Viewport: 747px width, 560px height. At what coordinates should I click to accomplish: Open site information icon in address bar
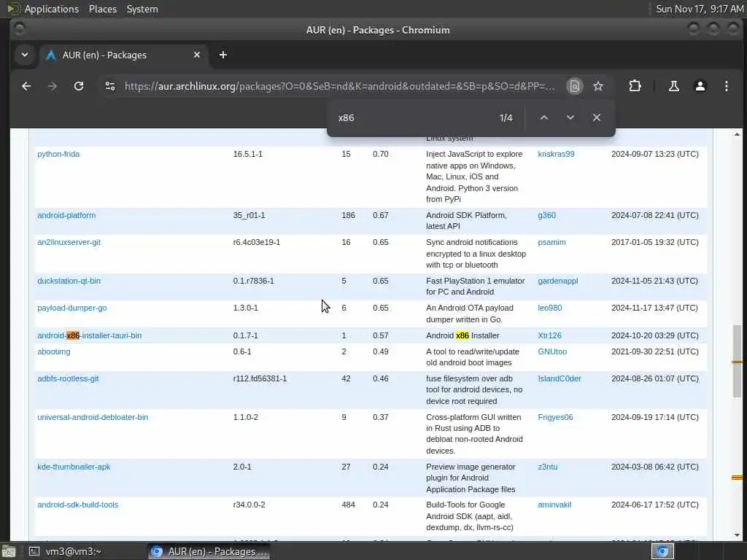point(110,86)
